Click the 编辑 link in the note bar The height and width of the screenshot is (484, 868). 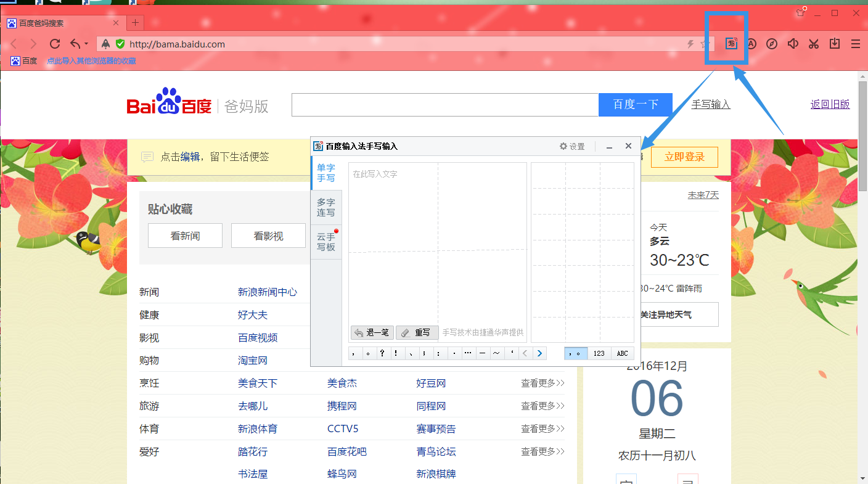[190, 157]
